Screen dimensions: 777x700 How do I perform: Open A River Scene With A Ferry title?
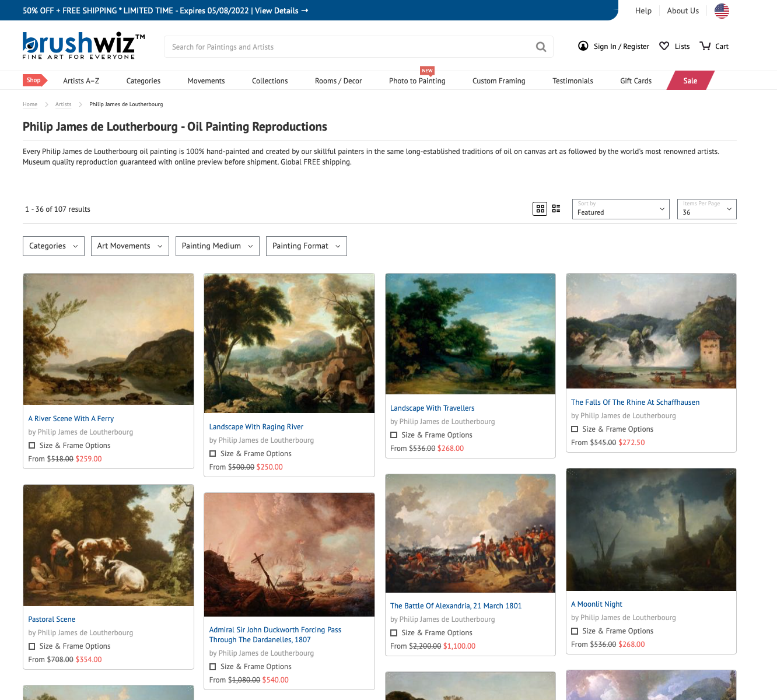click(x=71, y=419)
